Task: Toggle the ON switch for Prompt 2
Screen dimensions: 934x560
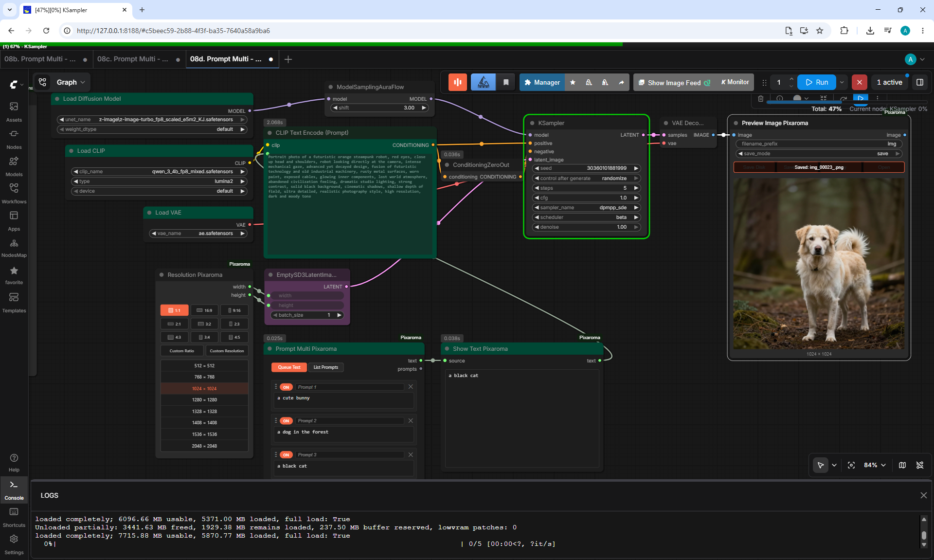Action: (x=286, y=421)
